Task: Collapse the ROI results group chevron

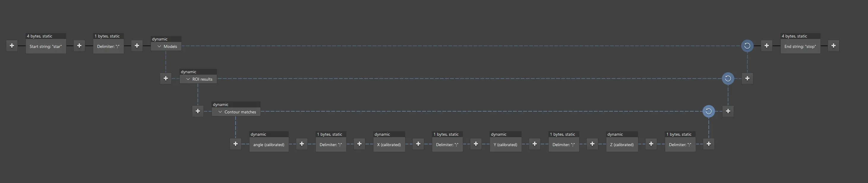Action: (x=188, y=79)
